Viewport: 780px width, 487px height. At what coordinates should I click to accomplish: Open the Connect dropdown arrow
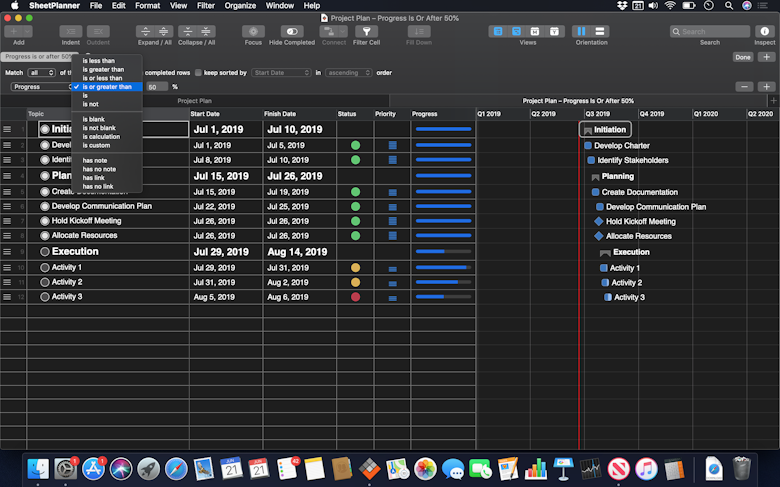click(x=343, y=31)
